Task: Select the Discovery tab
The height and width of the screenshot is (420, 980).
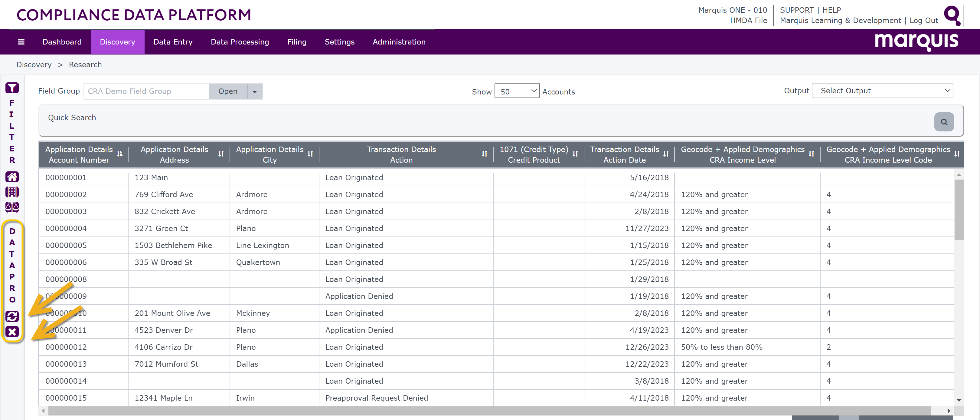Action: pyautogui.click(x=117, y=42)
